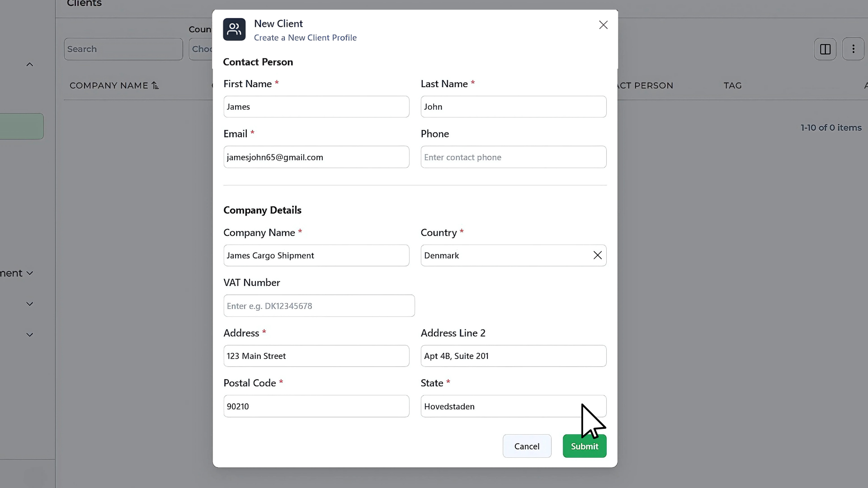Click the Phone input field
Image resolution: width=868 pixels, height=488 pixels.
(x=513, y=157)
